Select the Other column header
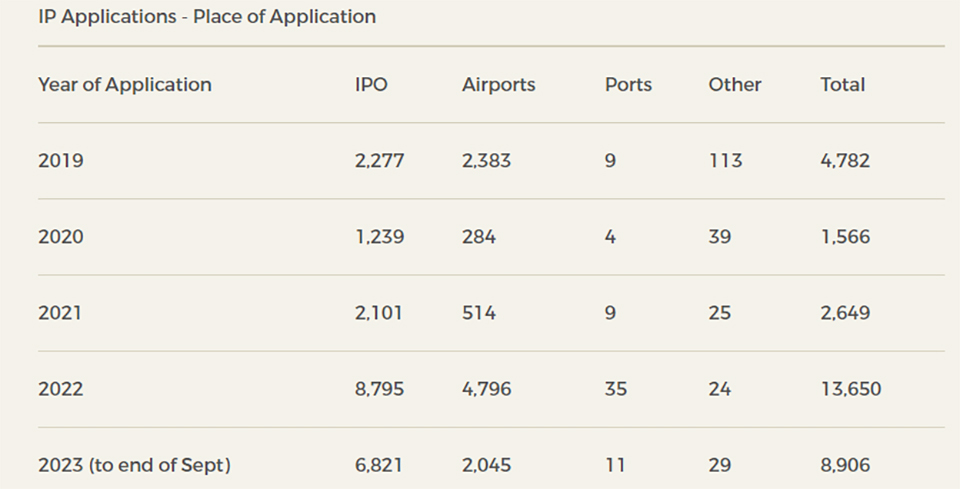Image resolution: width=960 pixels, height=489 pixels. (735, 85)
